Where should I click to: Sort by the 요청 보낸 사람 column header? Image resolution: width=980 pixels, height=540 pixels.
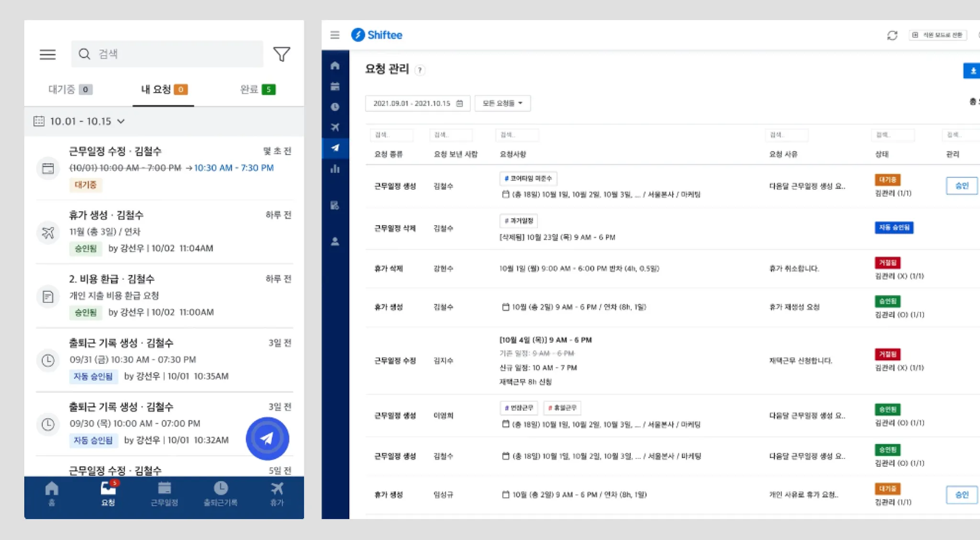456,154
